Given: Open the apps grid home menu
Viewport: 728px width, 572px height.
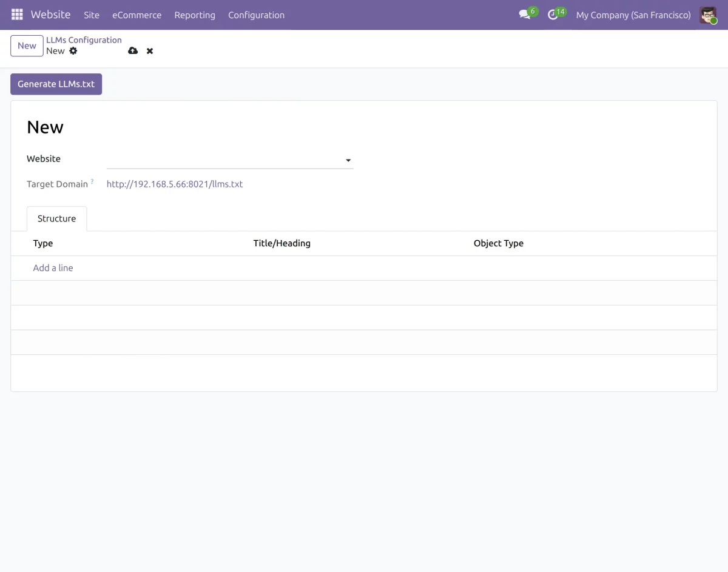Looking at the screenshot, I should pyautogui.click(x=17, y=15).
